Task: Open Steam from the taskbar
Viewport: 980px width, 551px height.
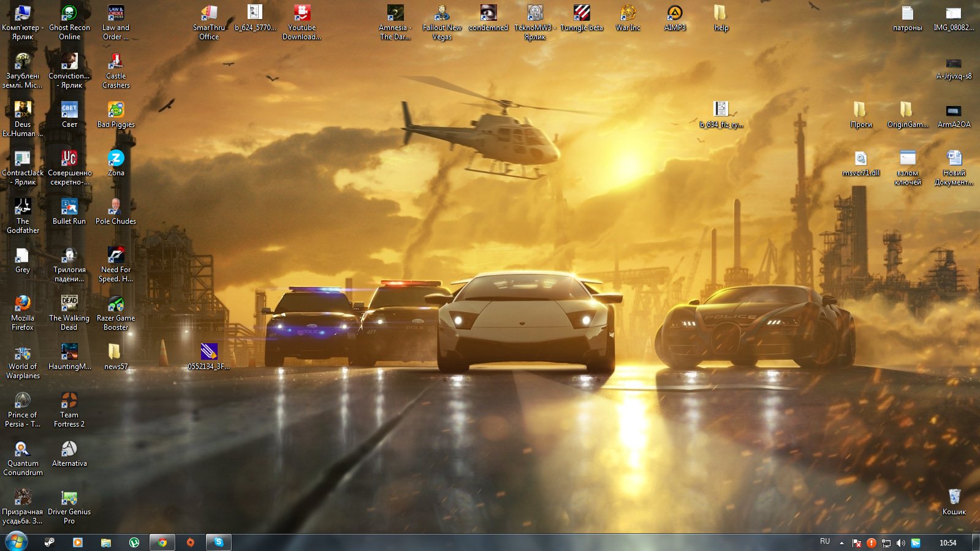Action: coord(50,542)
